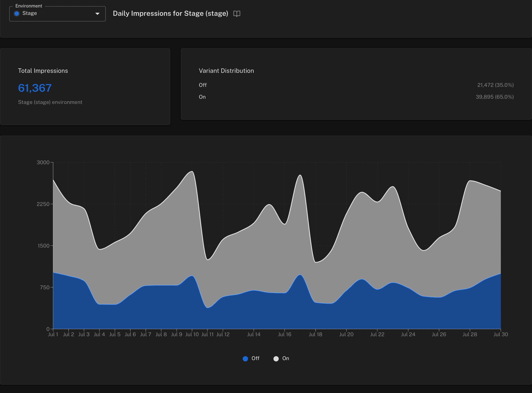532x393 pixels.
Task: Click the Jul 10 x-axis label
Action: click(192, 334)
